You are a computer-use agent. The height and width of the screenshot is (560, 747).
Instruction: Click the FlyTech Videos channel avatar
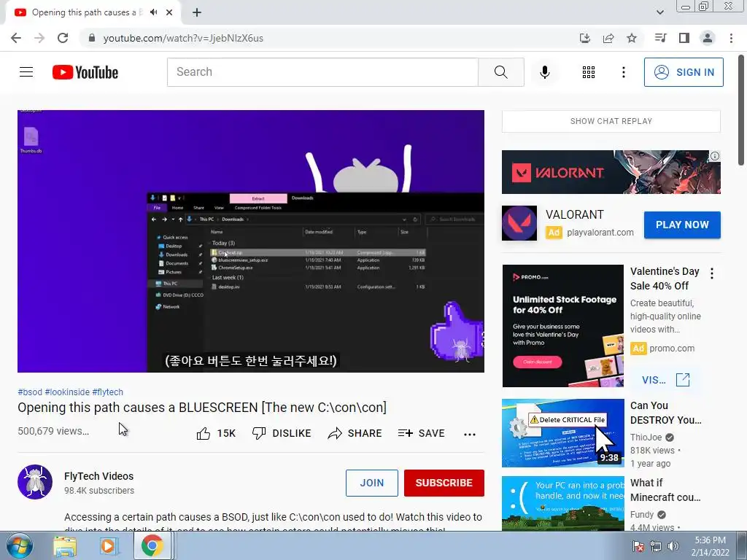[35, 482]
